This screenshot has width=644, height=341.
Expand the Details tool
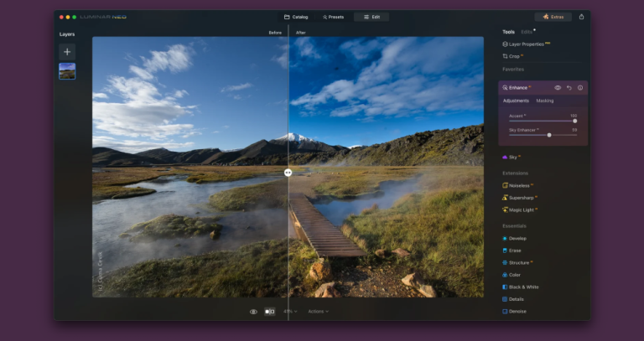pos(513,299)
